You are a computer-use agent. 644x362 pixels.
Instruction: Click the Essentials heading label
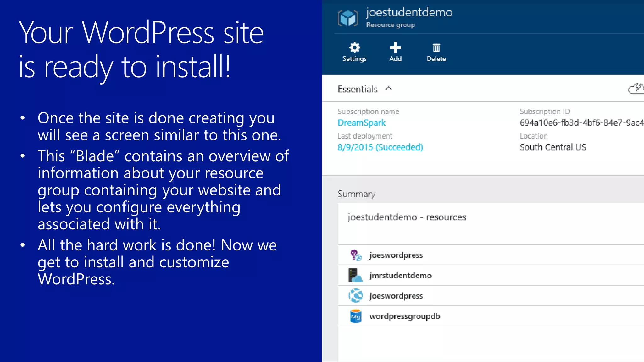click(x=358, y=89)
